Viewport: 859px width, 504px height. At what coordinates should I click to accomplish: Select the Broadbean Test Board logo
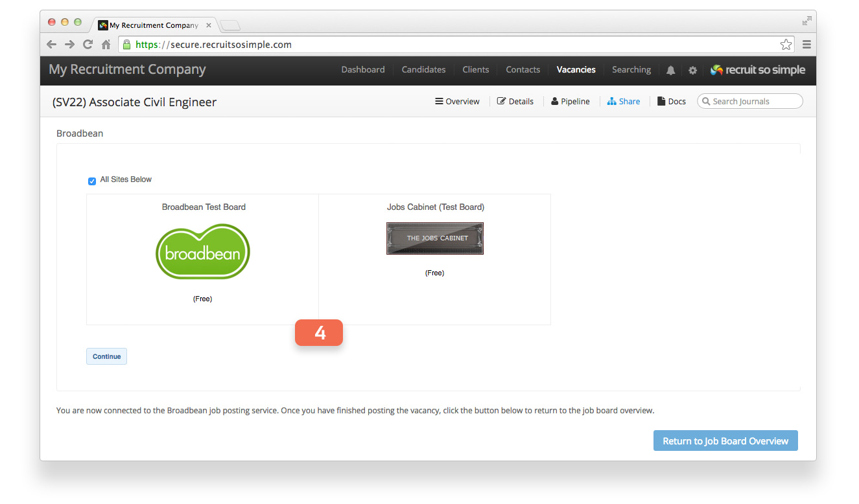point(203,251)
